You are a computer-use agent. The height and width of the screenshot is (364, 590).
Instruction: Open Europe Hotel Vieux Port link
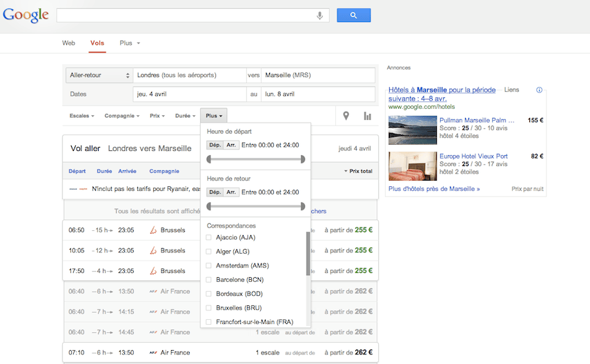pos(473,156)
